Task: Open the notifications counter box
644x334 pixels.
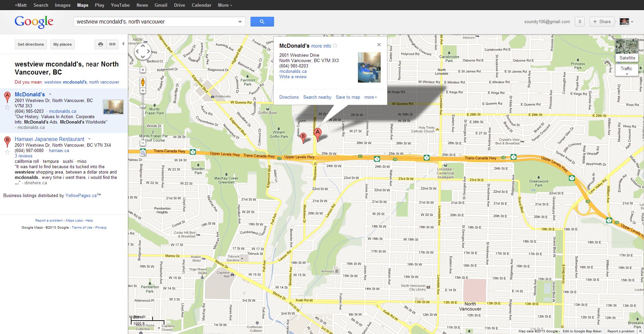Action: click(x=580, y=22)
